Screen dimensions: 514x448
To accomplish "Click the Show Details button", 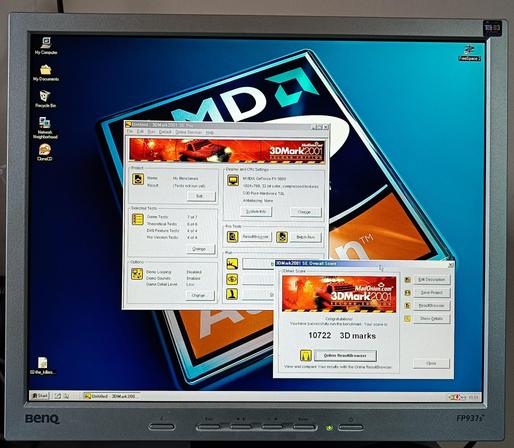I will 432,319.
